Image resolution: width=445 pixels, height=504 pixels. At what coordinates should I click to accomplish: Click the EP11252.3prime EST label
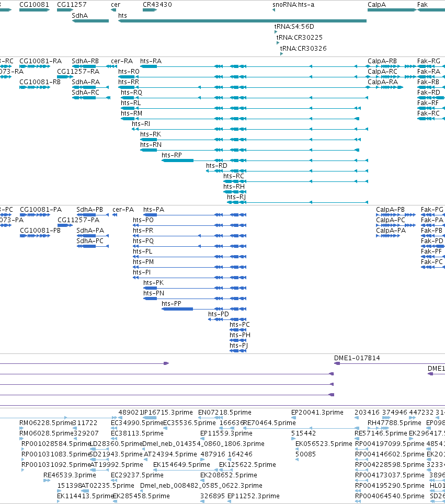pyautogui.click(x=254, y=496)
